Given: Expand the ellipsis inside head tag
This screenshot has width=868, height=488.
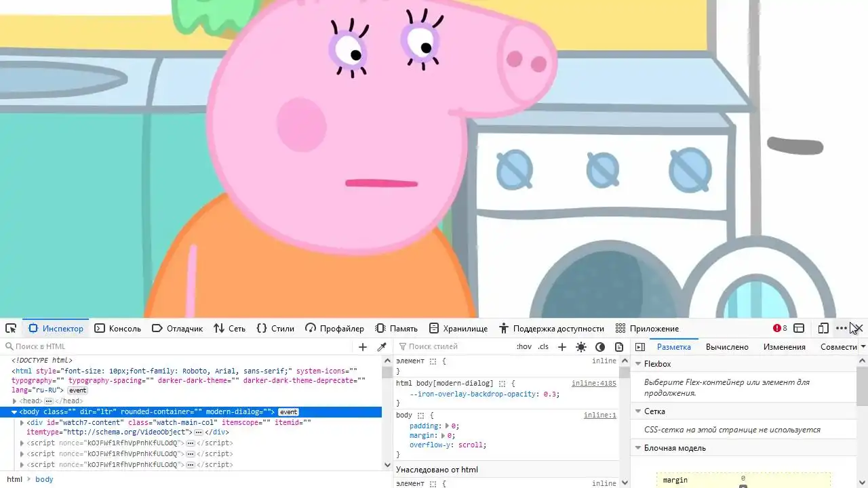Looking at the screenshot, I should (x=49, y=401).
